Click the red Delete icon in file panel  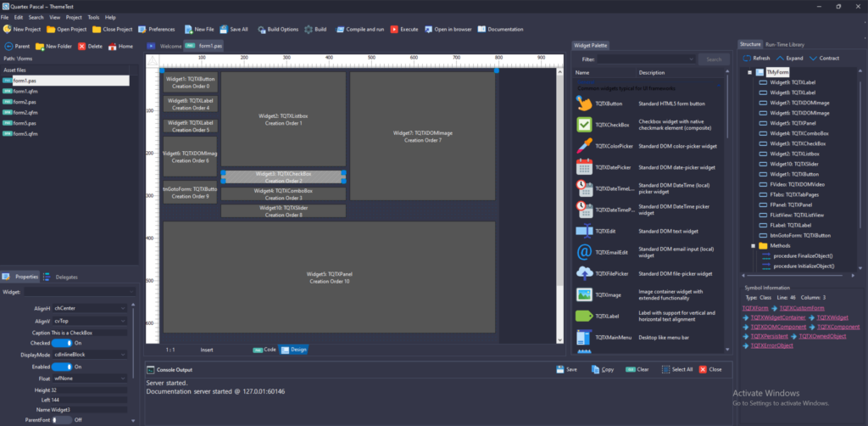(82, 47)
